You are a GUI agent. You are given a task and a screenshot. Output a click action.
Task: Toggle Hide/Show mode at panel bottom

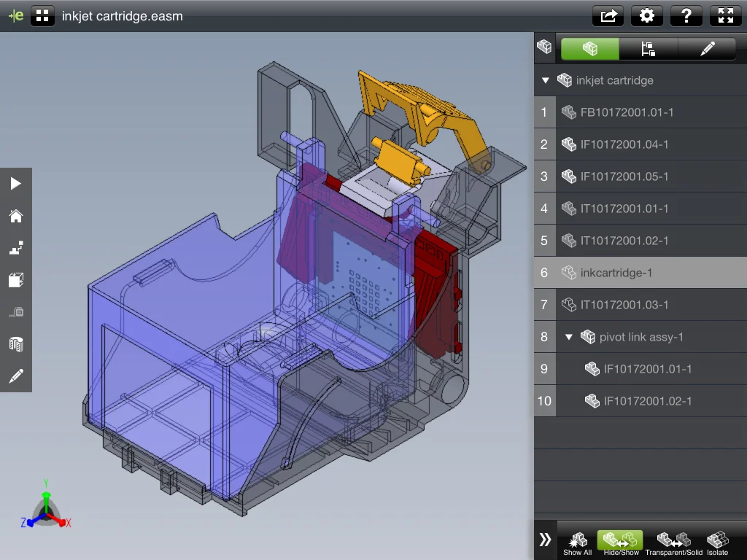pos(619,540)
